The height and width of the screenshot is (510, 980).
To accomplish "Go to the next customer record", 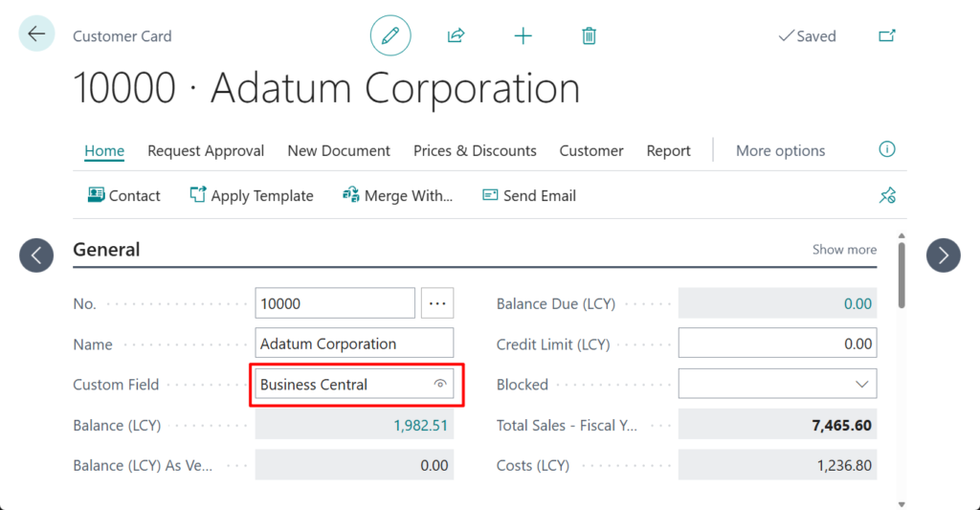I will (x=943, y=255).
